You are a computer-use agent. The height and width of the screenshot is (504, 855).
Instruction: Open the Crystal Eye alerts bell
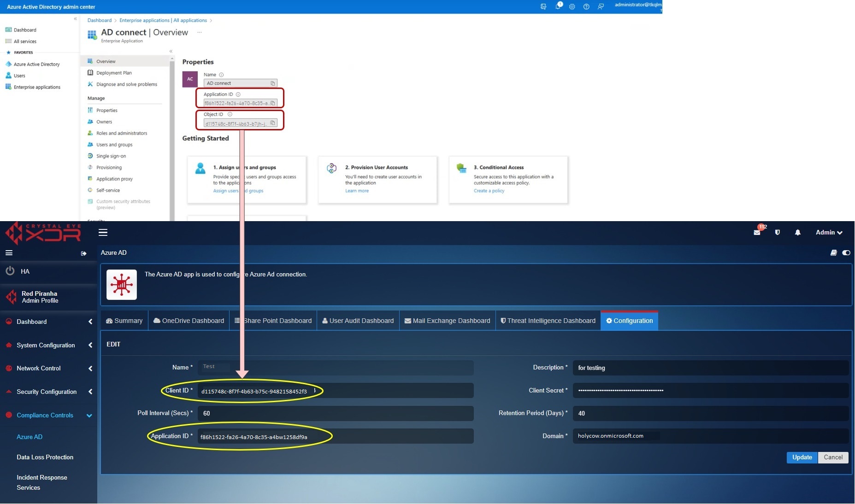(x=798, y=233)
